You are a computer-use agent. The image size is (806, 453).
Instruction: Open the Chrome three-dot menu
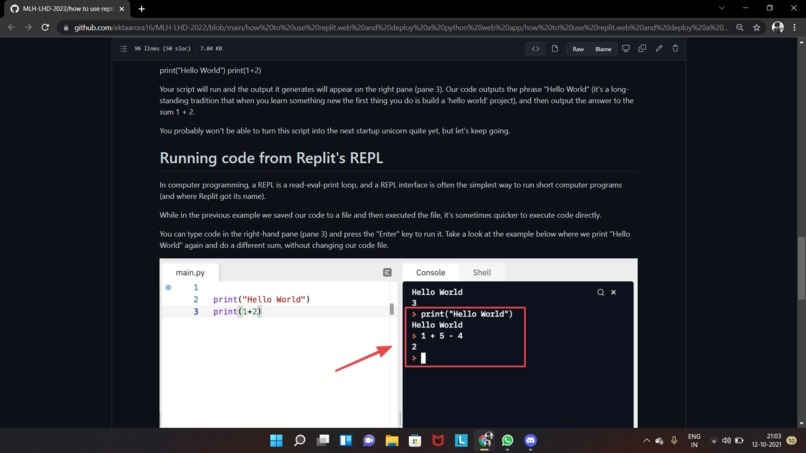pos(795,27)
